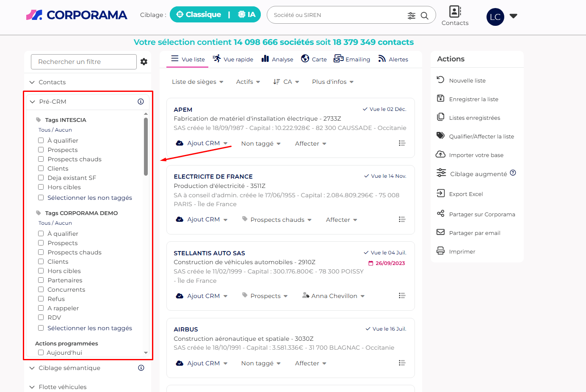Check Prospects chauds under Tags INTESCIA
Viewport: 586px width, 392px height.
pyautogui.click(x=41, y=159)
